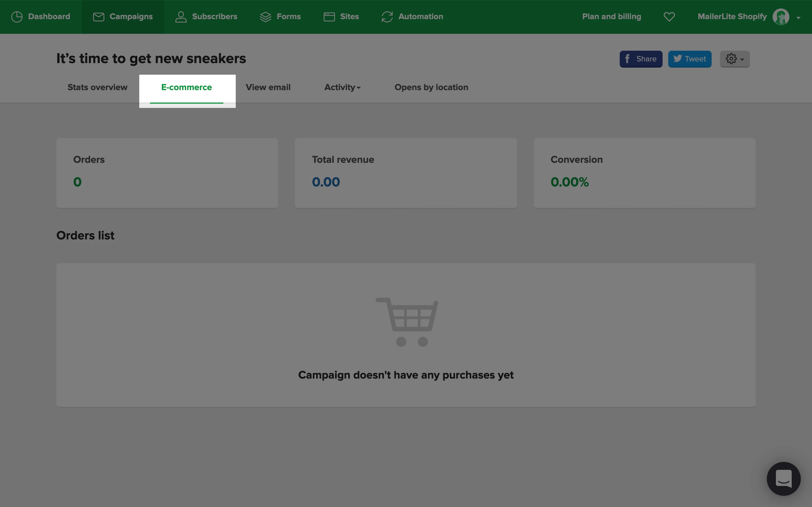The width and height of the screenshot is (812, 507).
Task: Share campaign on Facebook
Action: pos(641,59)
